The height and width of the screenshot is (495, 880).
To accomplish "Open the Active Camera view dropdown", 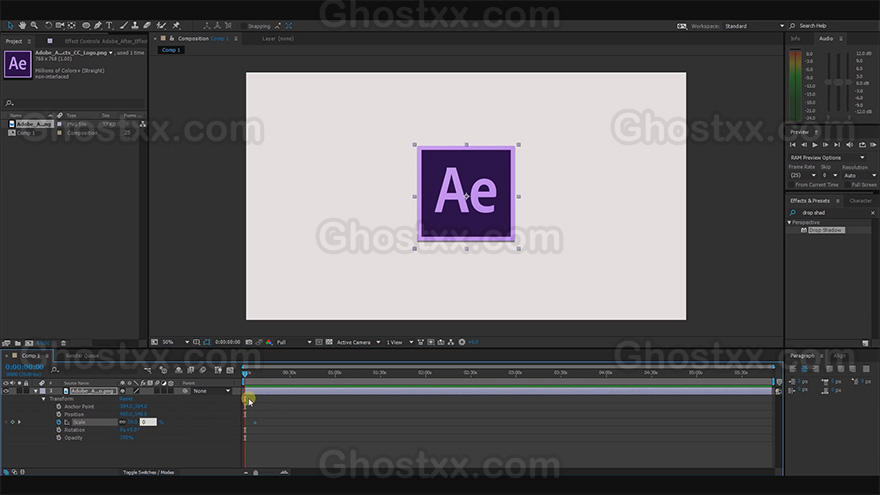I will (359, 342).
